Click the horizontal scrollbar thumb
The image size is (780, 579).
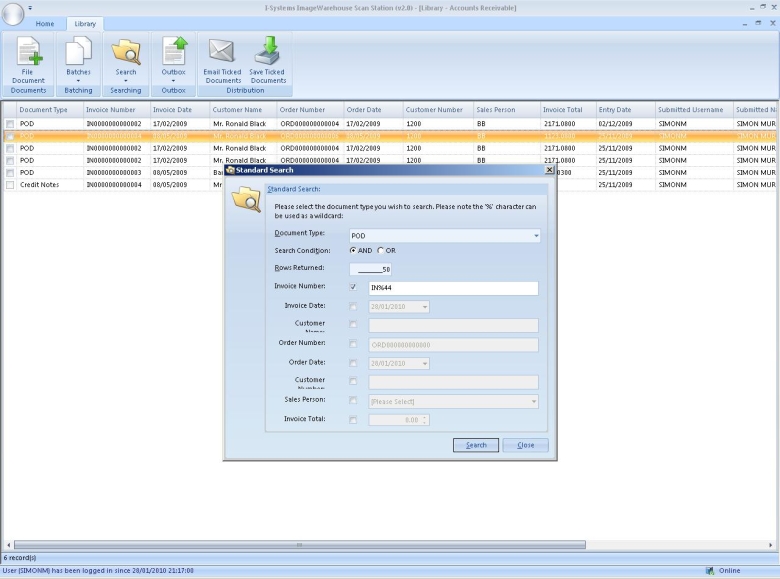(x=299, y=545)
